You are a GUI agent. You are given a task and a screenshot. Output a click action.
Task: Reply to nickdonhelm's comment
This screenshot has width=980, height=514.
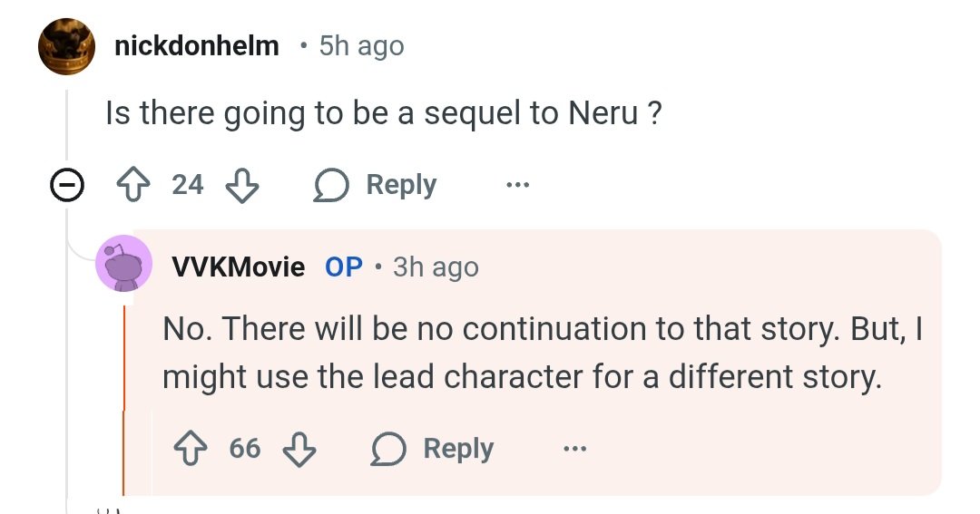400,185
